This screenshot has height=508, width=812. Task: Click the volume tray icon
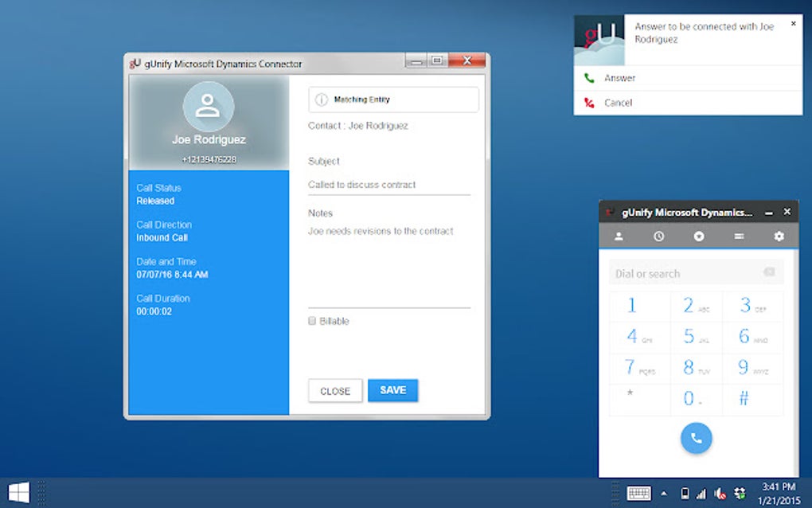(x=720, y=494)
